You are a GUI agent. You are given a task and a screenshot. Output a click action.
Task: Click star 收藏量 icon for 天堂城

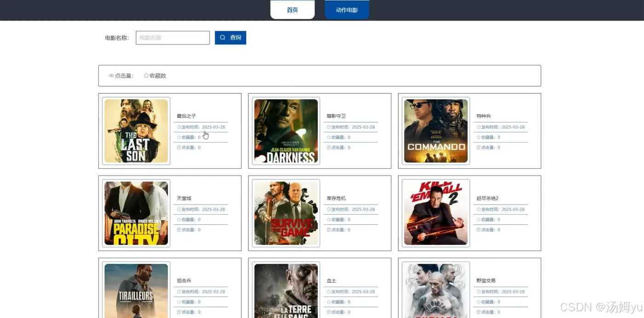click(179, 220)
